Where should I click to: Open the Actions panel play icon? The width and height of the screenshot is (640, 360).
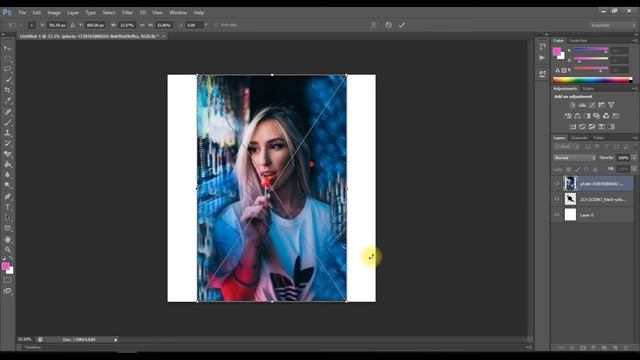click(542, 58)
